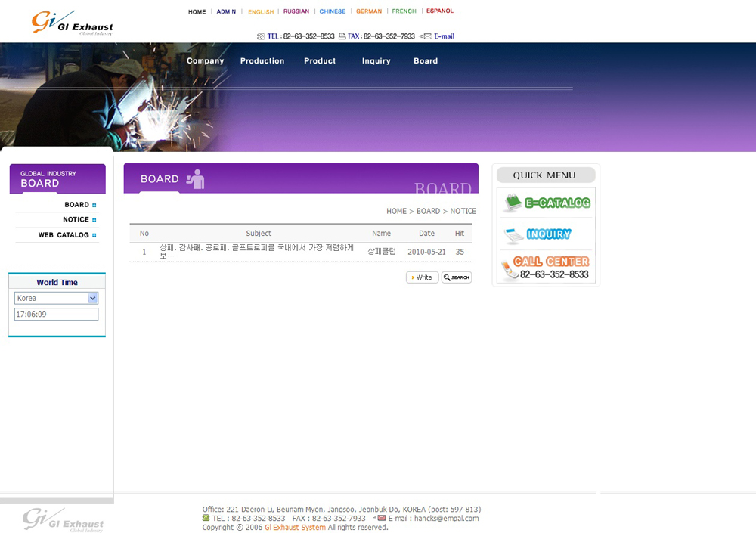Click the Call Center phone banner
756x533 pixels.
(x=546, y=267)
